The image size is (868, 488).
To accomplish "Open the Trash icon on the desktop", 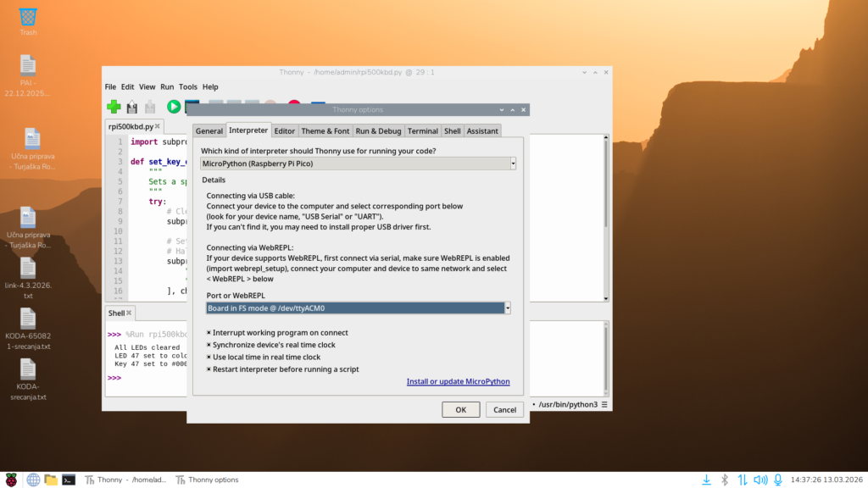I will pos(28,17).
